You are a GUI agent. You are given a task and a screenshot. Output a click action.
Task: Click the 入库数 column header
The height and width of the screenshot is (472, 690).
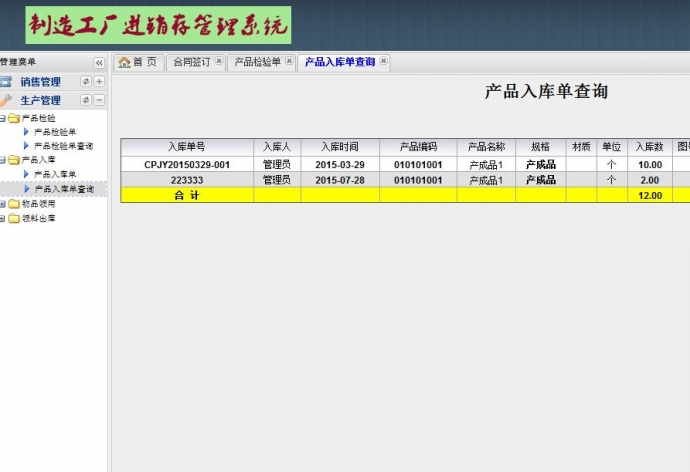click(650, 147)
